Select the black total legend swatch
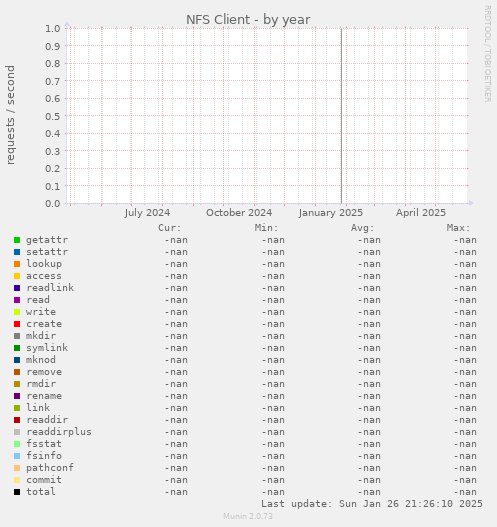This screenshot has height=527, width=497. (x=17, y=492)
